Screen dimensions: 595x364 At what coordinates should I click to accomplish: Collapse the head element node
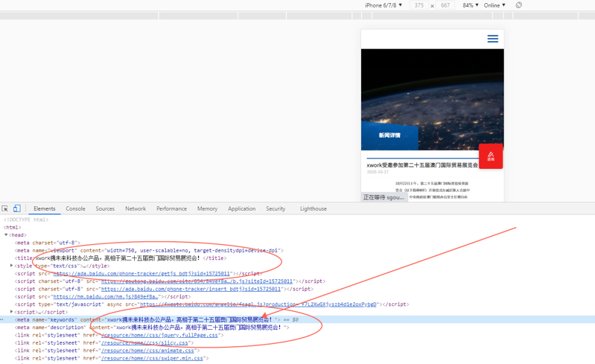(6, 235)
